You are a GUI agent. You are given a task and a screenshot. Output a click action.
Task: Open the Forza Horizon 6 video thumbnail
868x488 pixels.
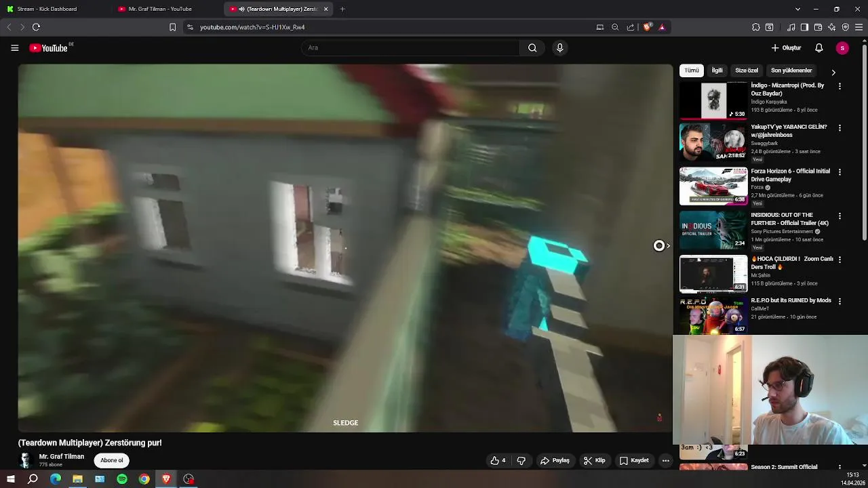713,186
